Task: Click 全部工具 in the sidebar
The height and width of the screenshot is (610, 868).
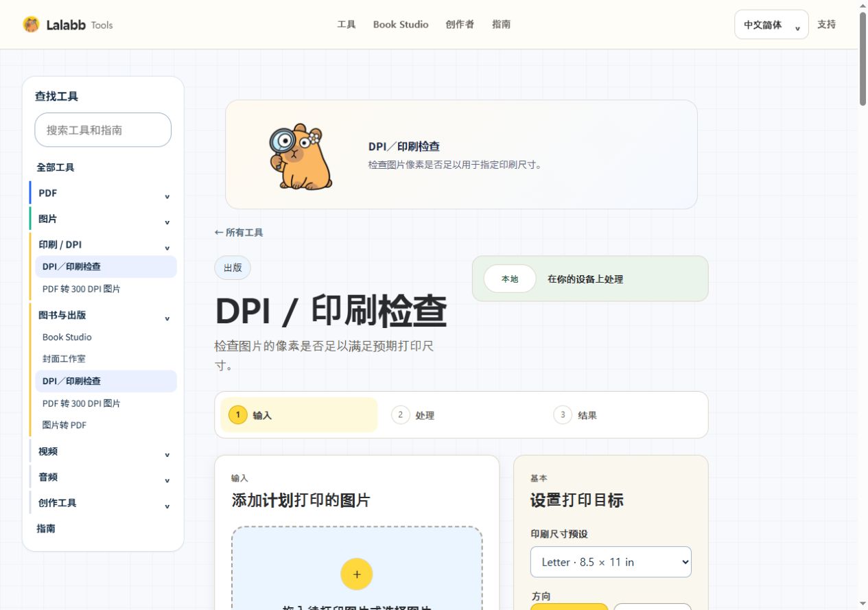Action: [x=56, y=167]
